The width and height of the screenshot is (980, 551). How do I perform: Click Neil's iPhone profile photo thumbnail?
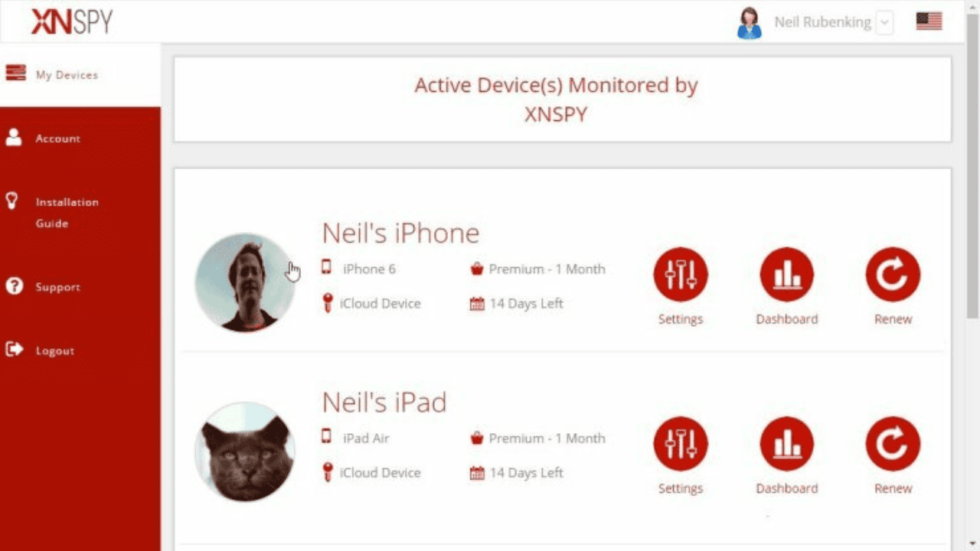click(245, 282)
